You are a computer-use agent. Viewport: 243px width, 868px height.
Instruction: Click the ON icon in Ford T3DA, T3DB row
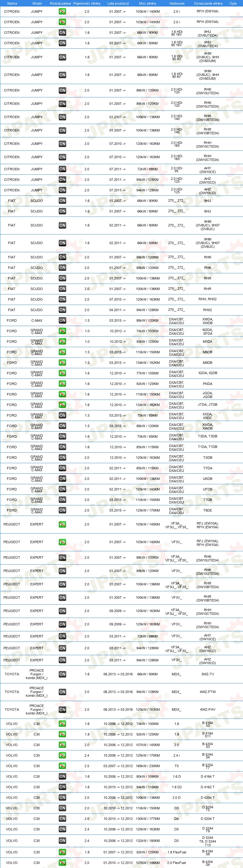(x=62, y=436)
